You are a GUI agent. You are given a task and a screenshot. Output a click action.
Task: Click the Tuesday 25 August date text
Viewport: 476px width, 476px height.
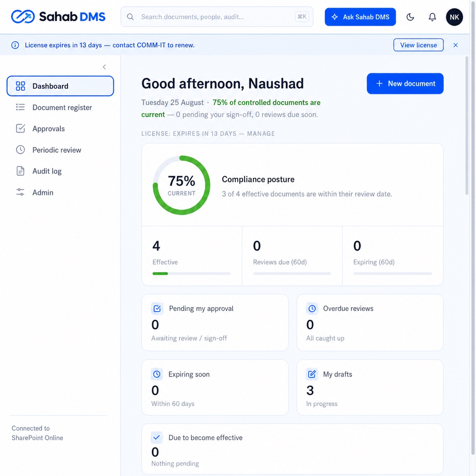click(172, 102)
